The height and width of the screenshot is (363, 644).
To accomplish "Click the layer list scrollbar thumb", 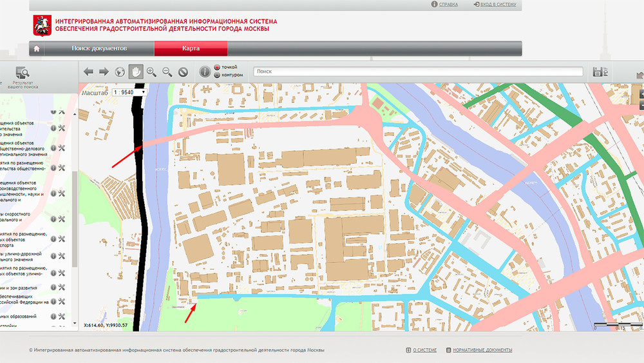I will (75, 219).
